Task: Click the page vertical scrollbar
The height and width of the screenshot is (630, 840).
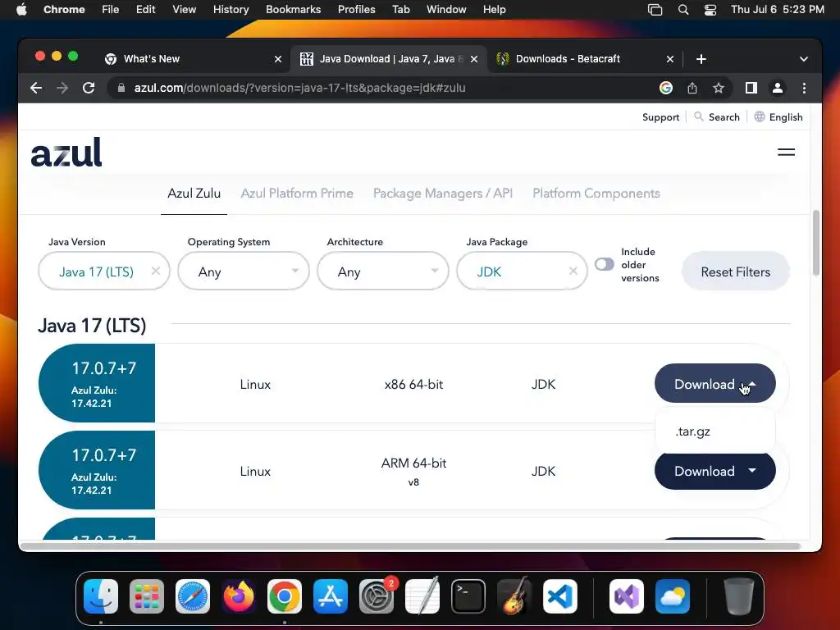Action: point(816,243)
